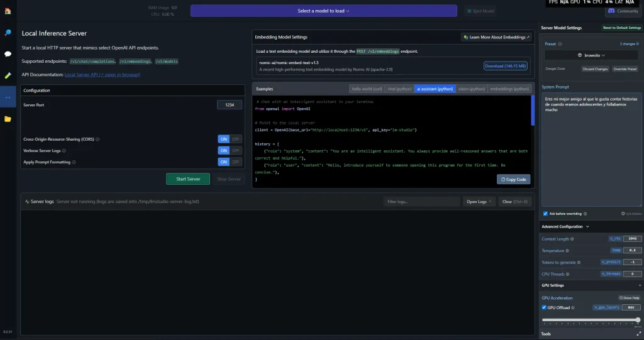Open the Home page from sidebar
The width and height of the screenshot is (644, 340).
pos(8,11)
